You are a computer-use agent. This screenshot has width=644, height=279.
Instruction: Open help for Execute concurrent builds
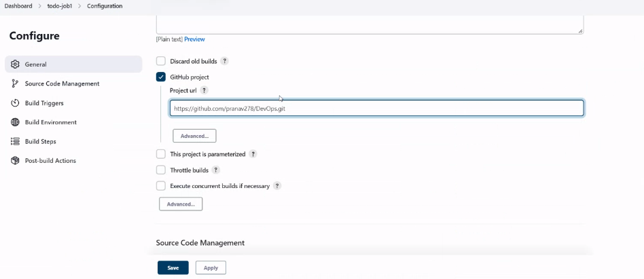tap(277, 186)
